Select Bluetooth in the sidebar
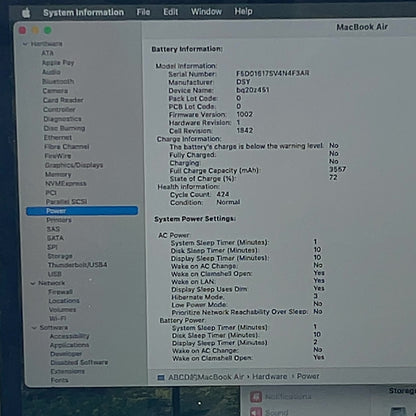The image size is (416, 416). click(x=58, y=81)
